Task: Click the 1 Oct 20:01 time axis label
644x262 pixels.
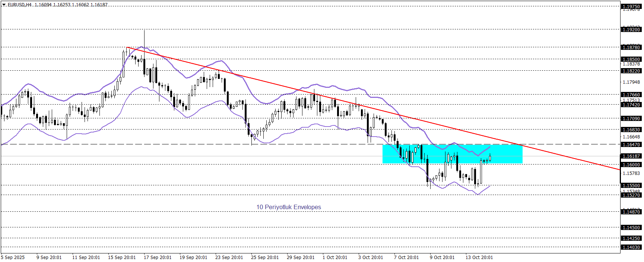Action: 335,258
